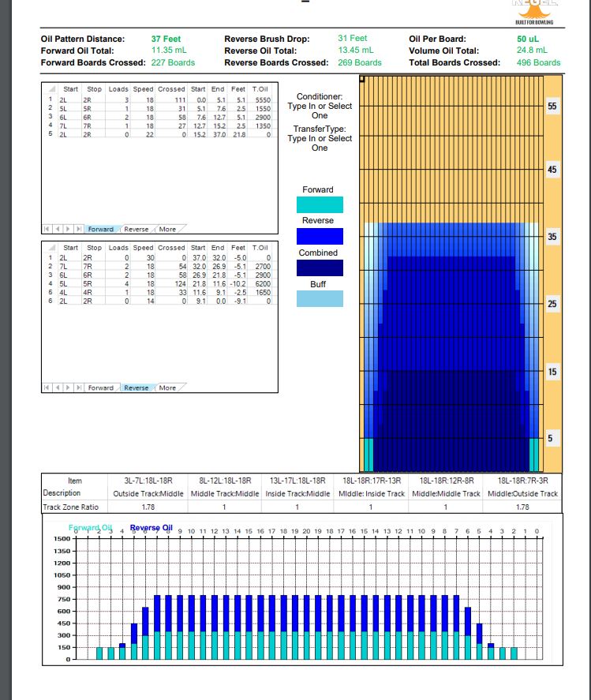
Task: Click the Forward teal color swatch
Action: point(320,204)
